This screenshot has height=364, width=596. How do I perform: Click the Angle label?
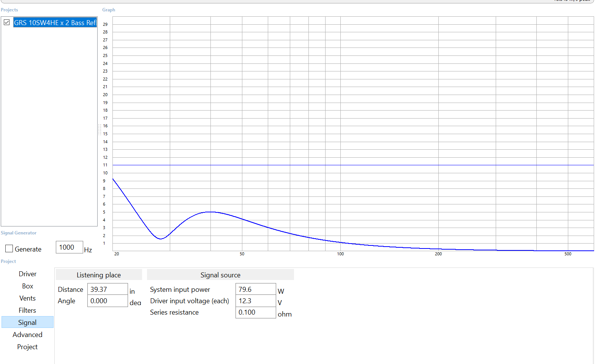pyautogui.click(x=66, y=301)
